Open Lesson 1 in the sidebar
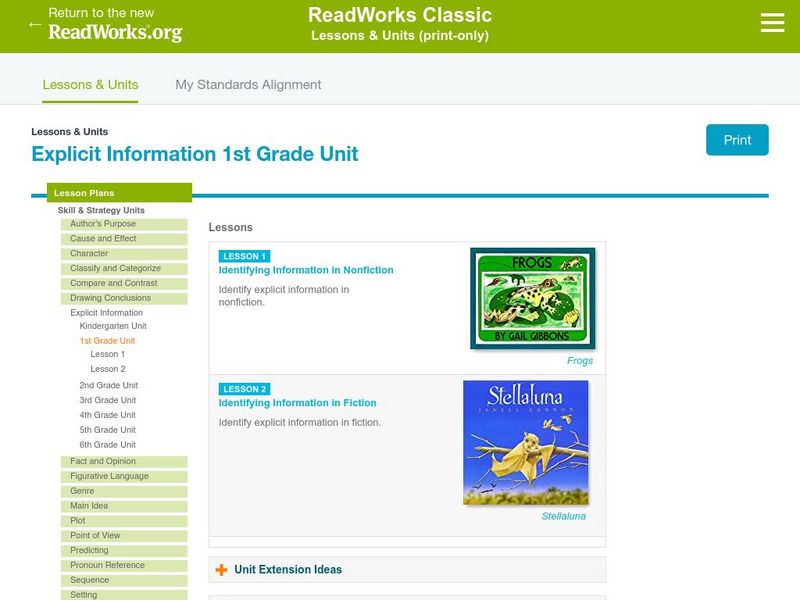This screenshot has height=600, width=800. [108, 354]
